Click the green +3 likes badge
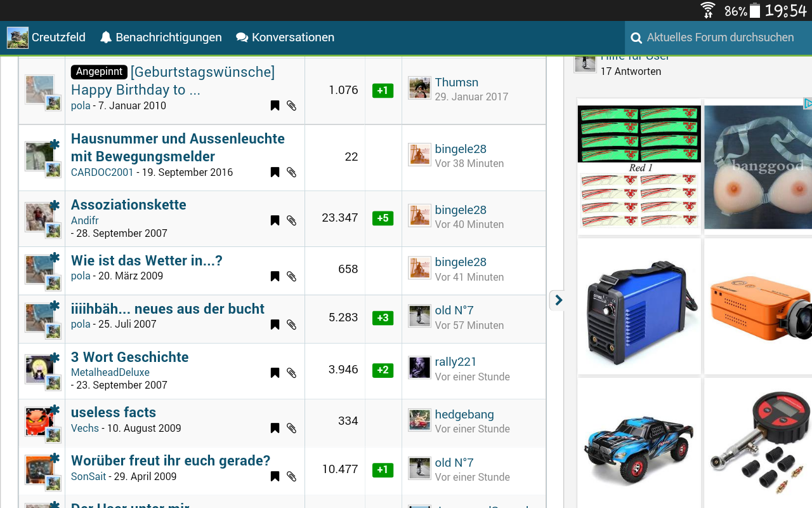The image size is (812, 508). coord(383,317)
